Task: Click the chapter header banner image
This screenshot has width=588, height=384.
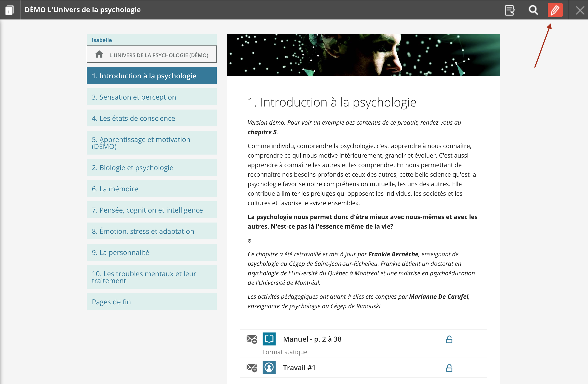Action: [x=363, y=55]
